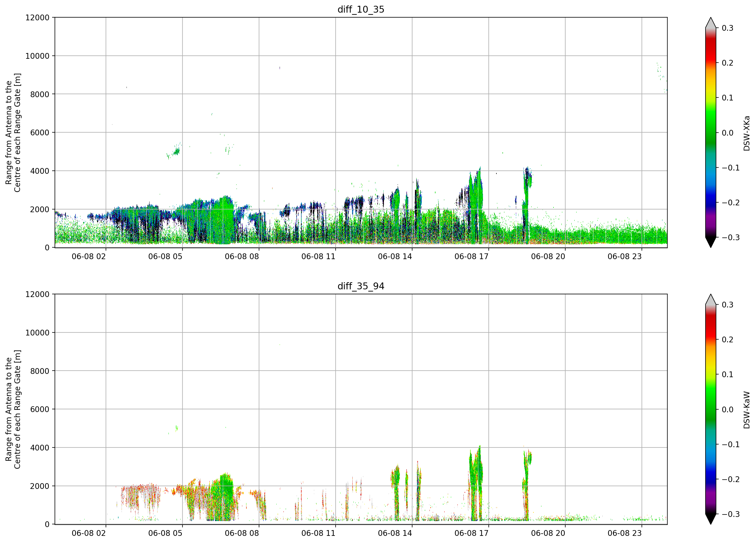Click the top colorbar's black lower arrow
The width and height of the screenshot is (756, 543).
coord(711,242)
